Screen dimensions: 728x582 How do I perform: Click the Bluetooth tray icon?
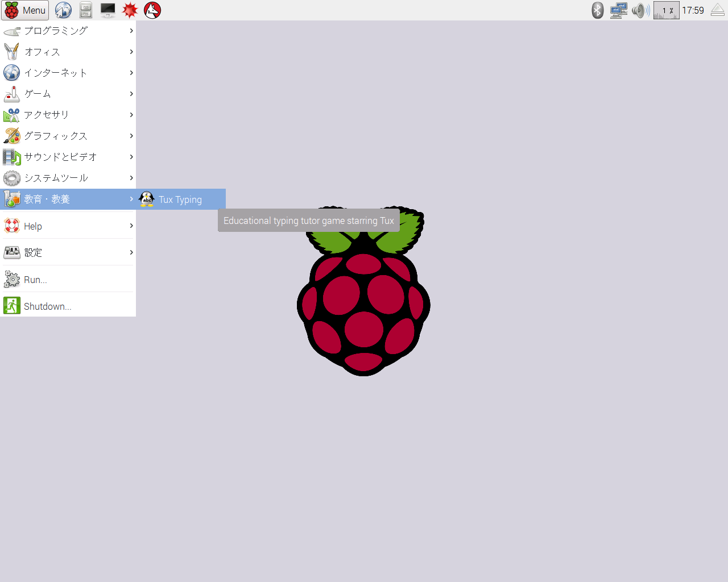(597, 10)
